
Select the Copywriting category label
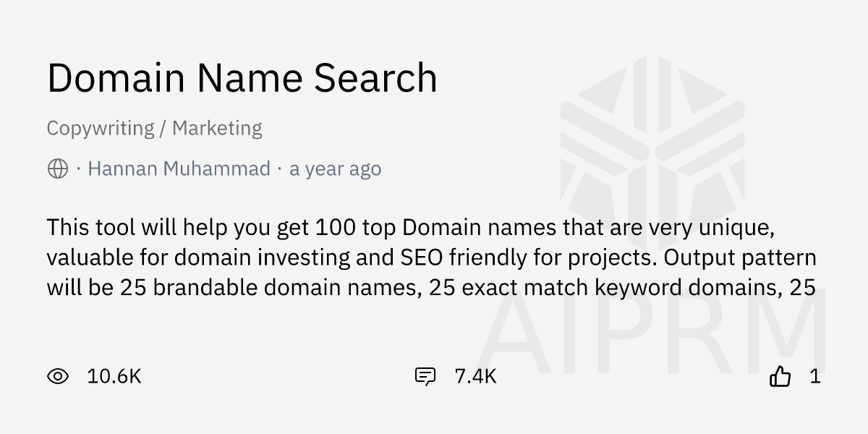(x=100, y=128)
